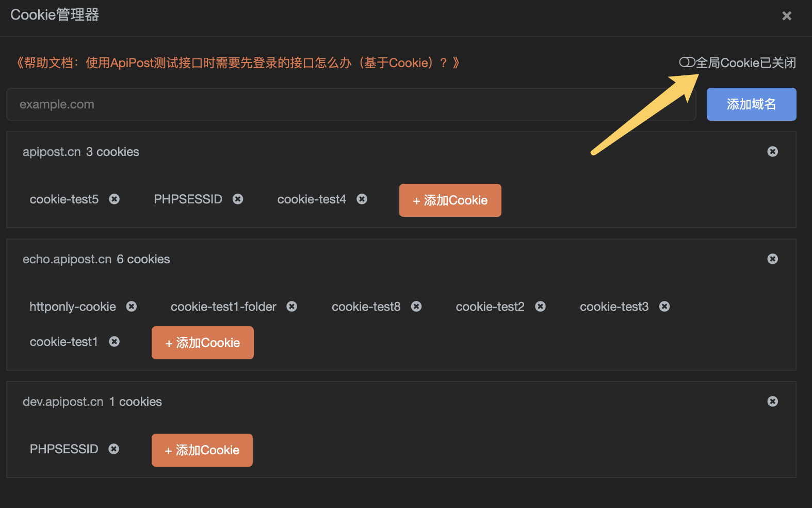812x508 pixels.
Task: Click the example.com domain input field
Action: (x=351, y=104)
